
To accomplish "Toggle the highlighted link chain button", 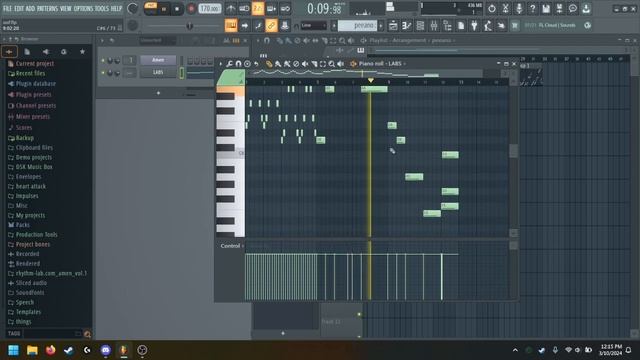I will point(271,25).
